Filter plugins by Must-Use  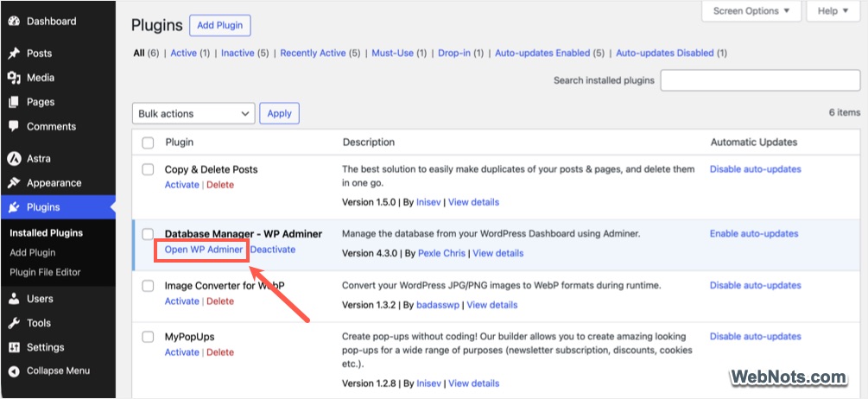click(392, 54)
